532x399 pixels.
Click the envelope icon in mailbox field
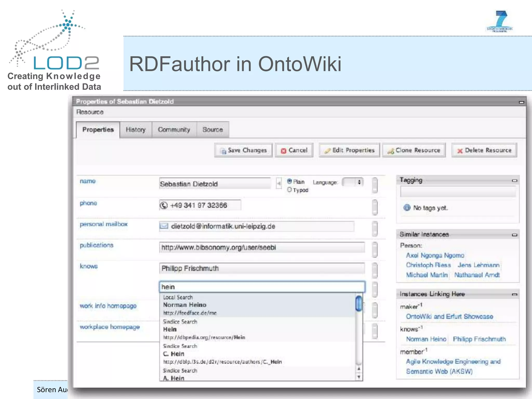164,226
